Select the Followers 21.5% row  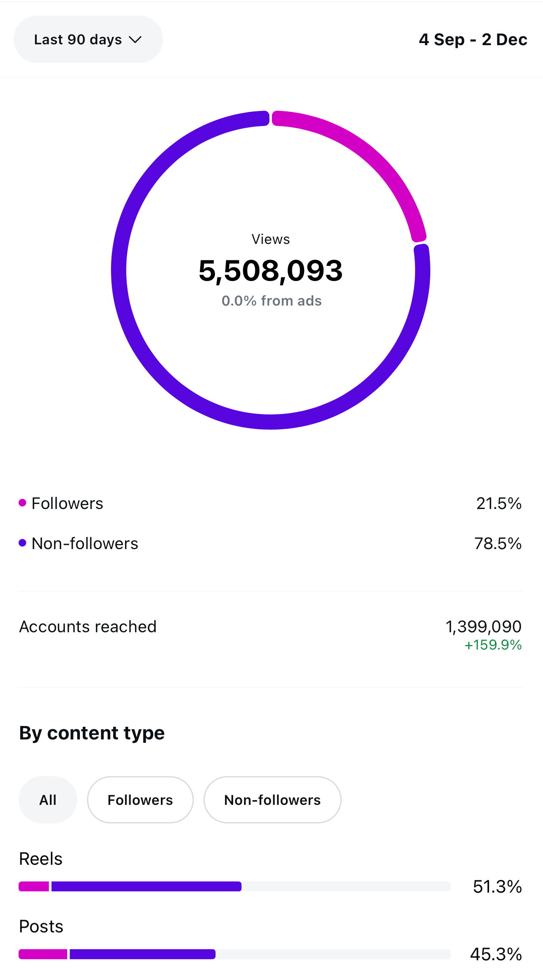click(270, 503)
